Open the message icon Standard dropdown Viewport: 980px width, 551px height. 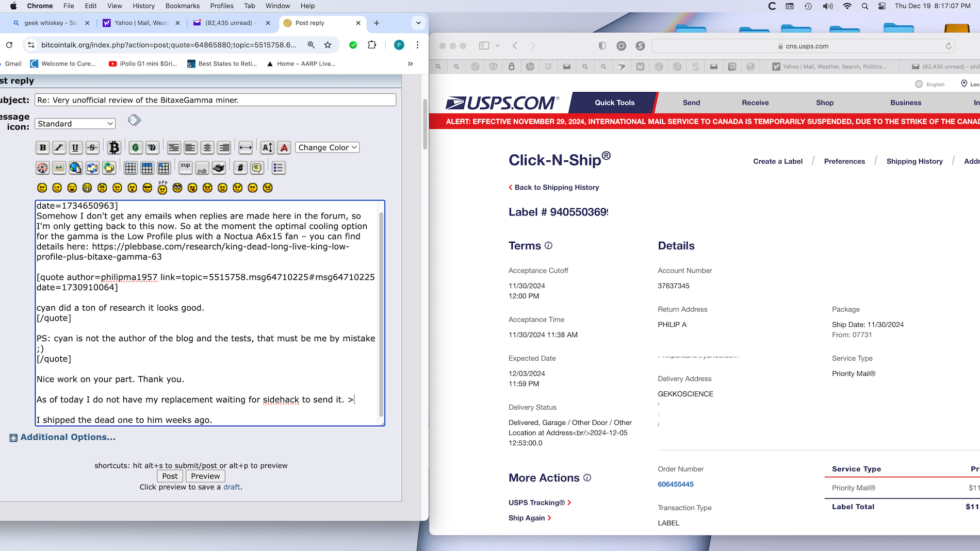(x=75, y=124)
